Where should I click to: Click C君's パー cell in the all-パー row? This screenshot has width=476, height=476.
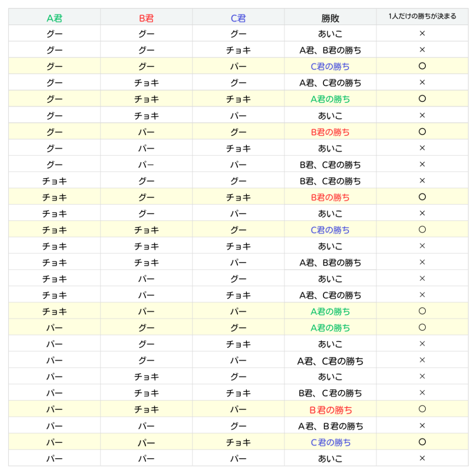click(238, 459)
